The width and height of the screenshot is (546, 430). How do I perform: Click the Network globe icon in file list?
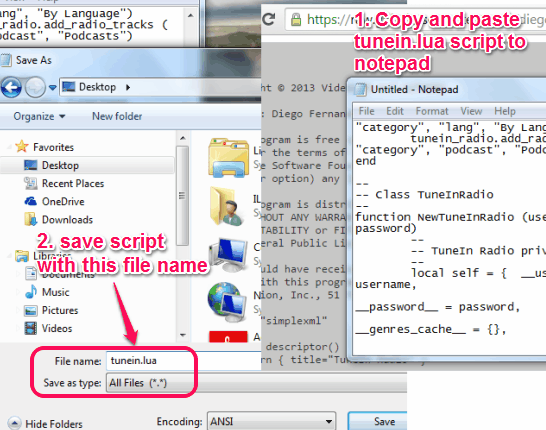click(x=226, y=303)
